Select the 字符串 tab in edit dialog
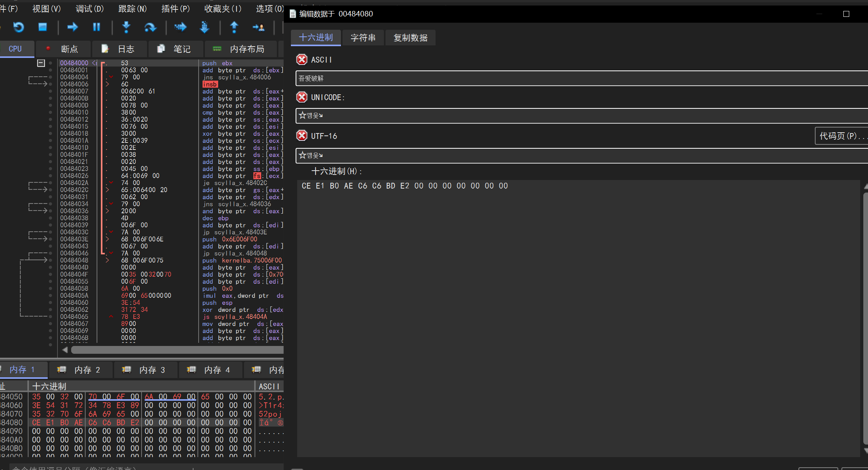 [x=363, y=38]
